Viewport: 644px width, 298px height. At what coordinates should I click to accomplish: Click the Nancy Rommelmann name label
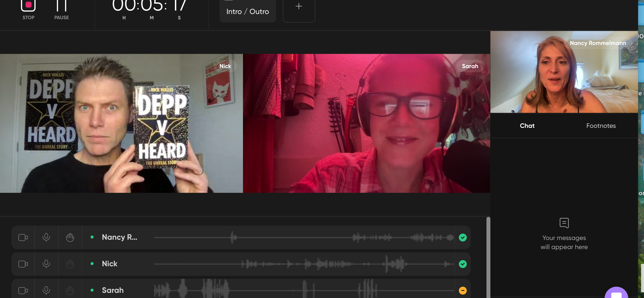coord(598,43)
